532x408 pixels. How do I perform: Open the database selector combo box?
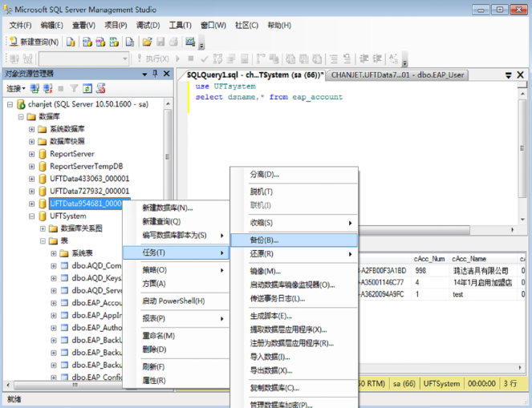pos(83,59)
